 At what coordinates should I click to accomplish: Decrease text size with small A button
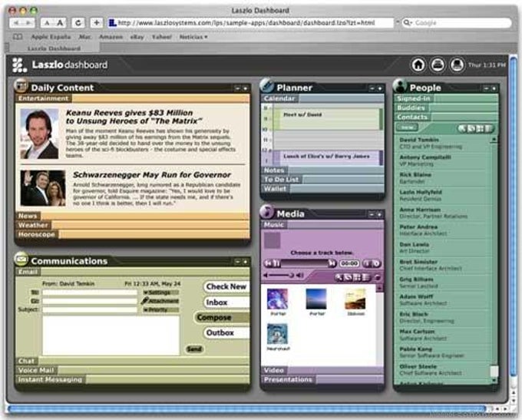pos(47,23)
